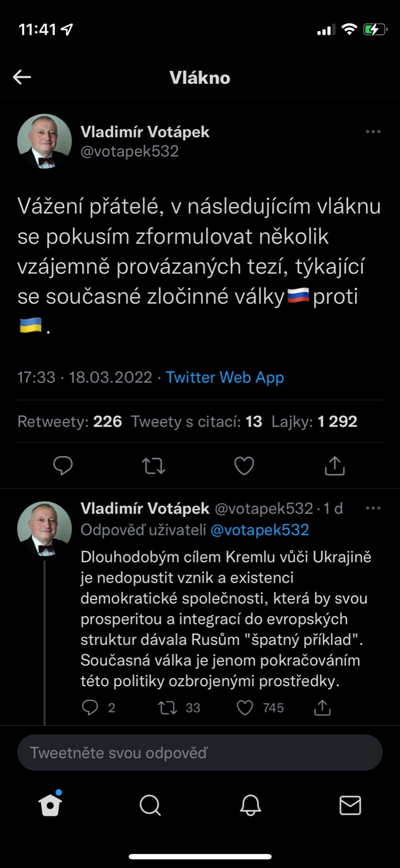Share the main tweet via the share icon
Screen dimensions: 400x868
(x=334, y=465)
